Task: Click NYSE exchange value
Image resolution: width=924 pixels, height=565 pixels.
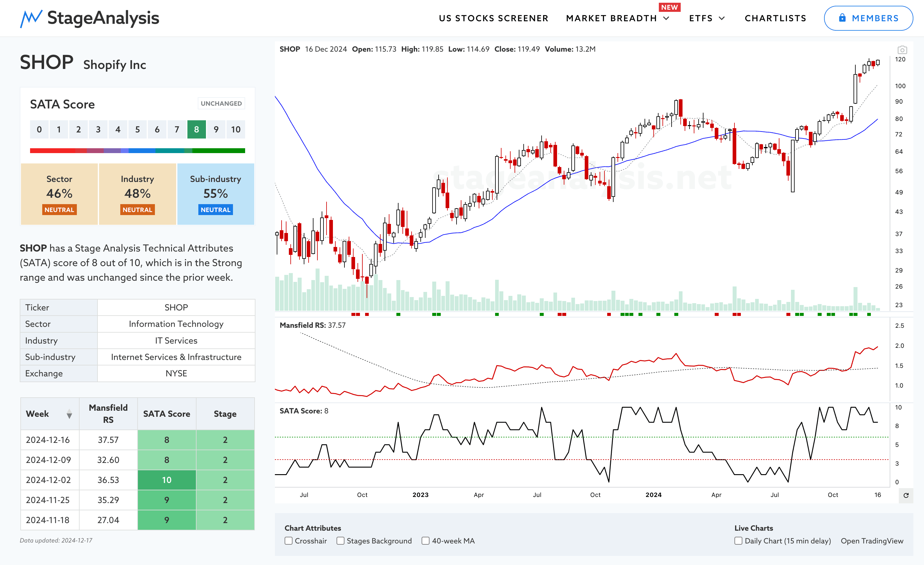Action: click(176, 373)
